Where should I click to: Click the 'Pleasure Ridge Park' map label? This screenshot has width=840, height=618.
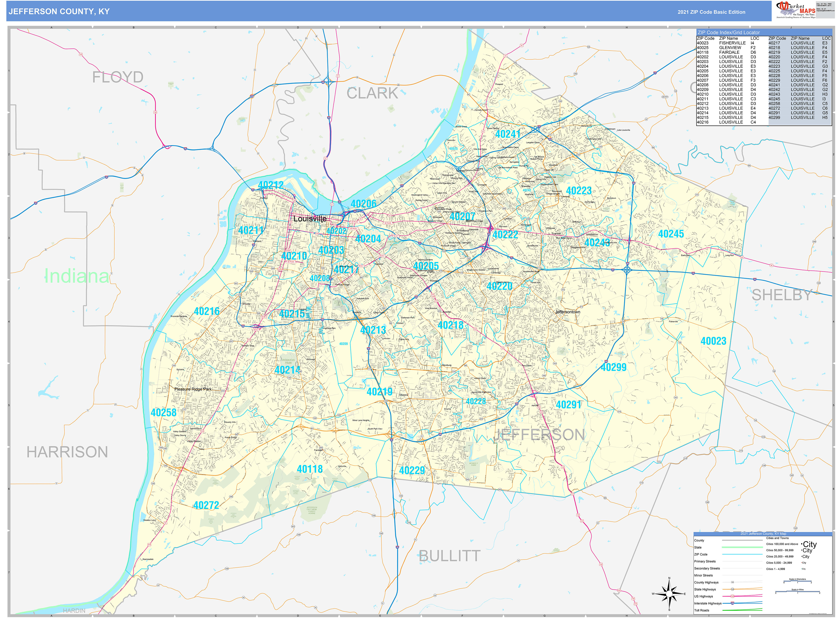[193, 389]
